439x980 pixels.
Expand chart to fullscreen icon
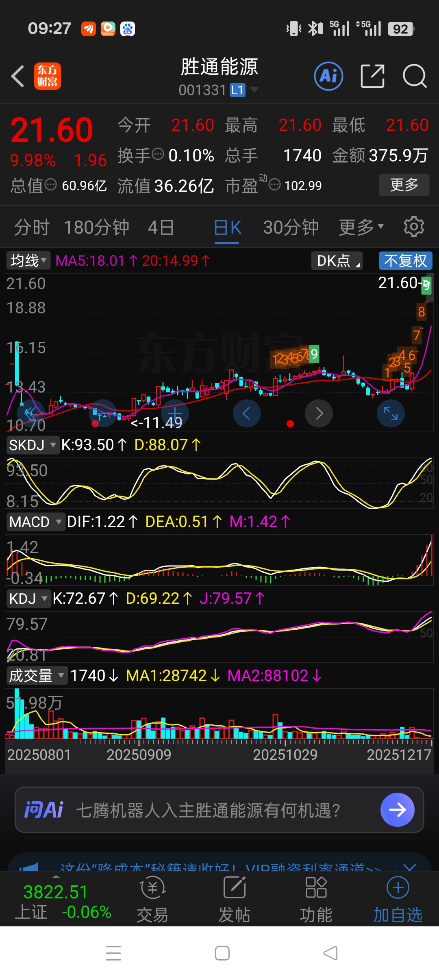[x=391, y=414]
